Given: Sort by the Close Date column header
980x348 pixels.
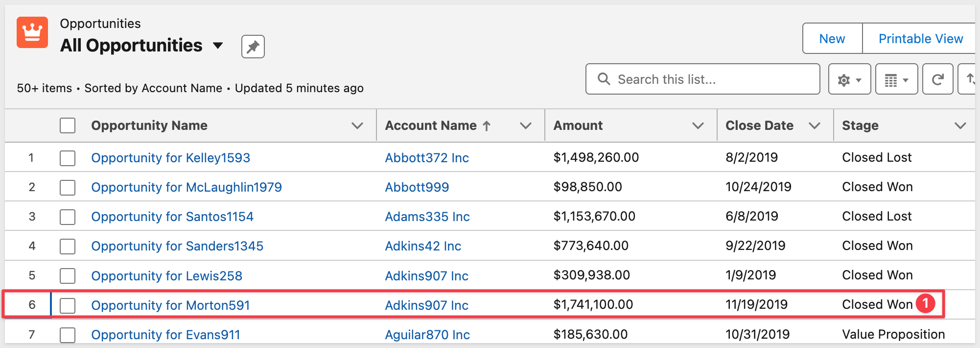Looking at the screenshot, I should [759, 125].
